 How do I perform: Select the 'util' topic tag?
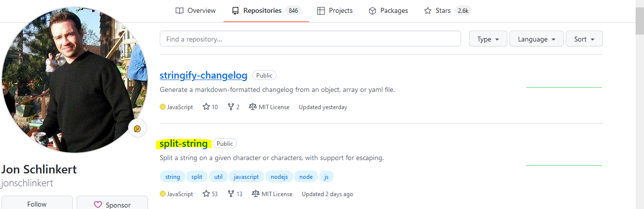point(218,177)
